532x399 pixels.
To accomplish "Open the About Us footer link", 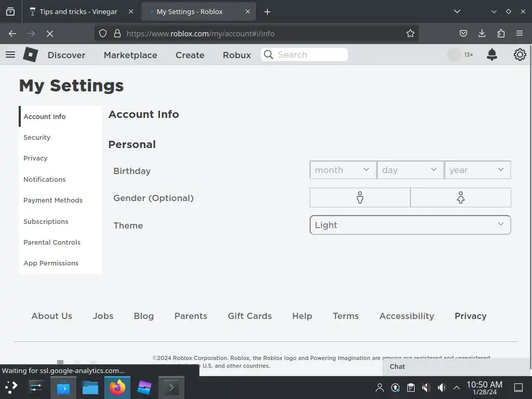I will [x=52, y=316].
